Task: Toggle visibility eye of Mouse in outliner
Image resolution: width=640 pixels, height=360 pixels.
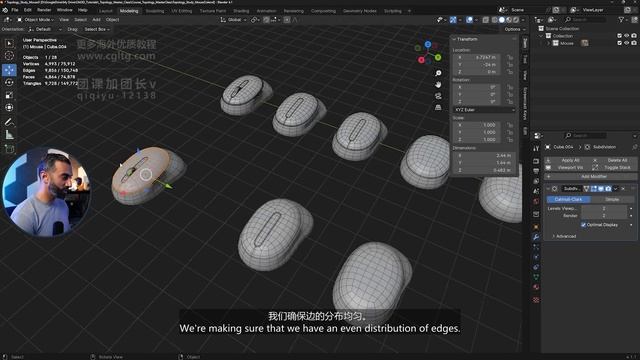Action: (x=627, y=43)
